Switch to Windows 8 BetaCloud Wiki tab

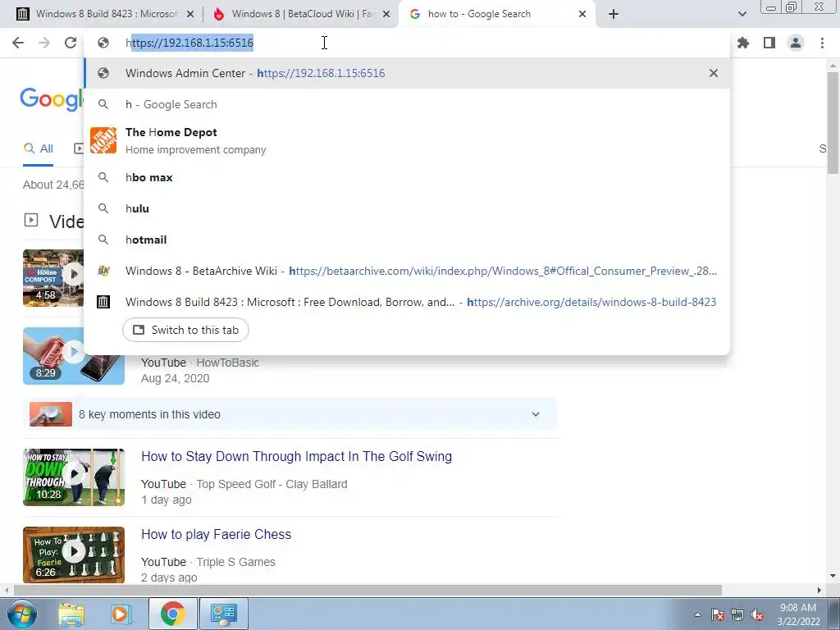coord(302,14)
